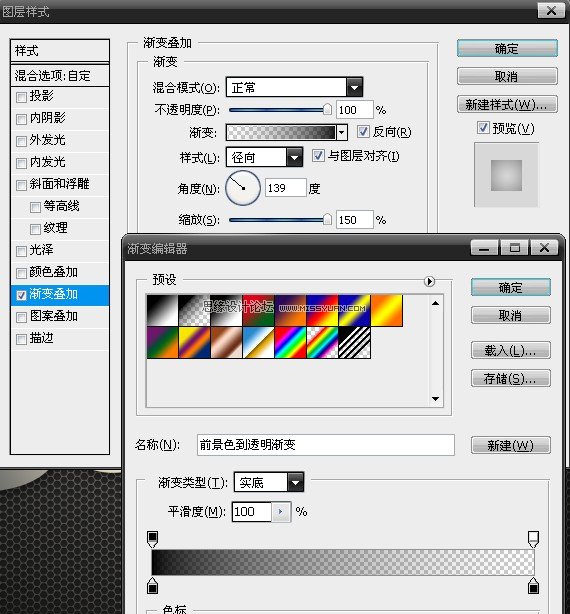Pick the rainbow spectrum gradient preset
The width and height of the screenshot is (570, 614).
click(290, 343)
